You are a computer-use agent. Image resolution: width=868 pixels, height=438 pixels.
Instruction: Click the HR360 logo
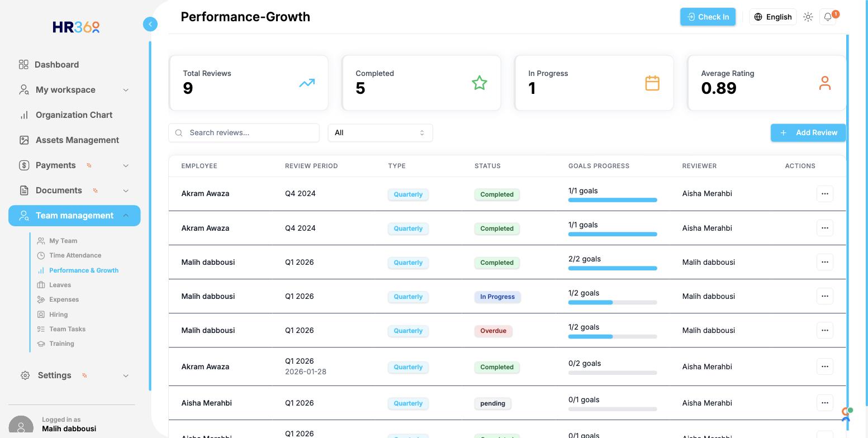pos(76,27)
